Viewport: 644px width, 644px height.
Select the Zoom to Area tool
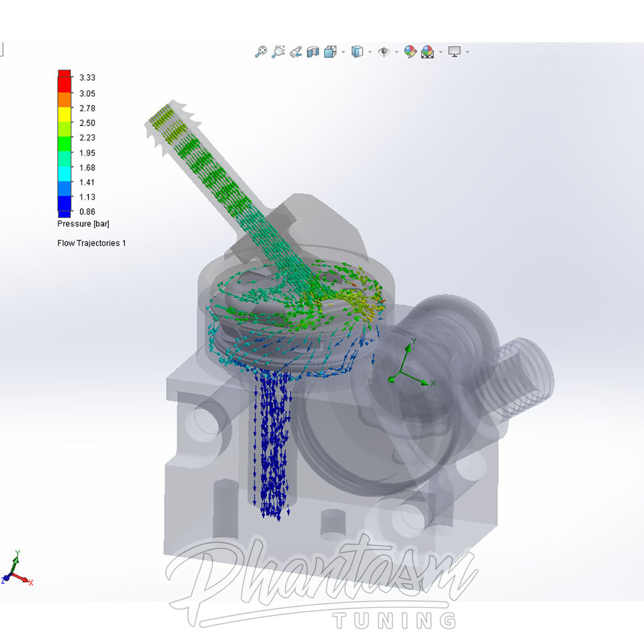[x=278, y=52]
